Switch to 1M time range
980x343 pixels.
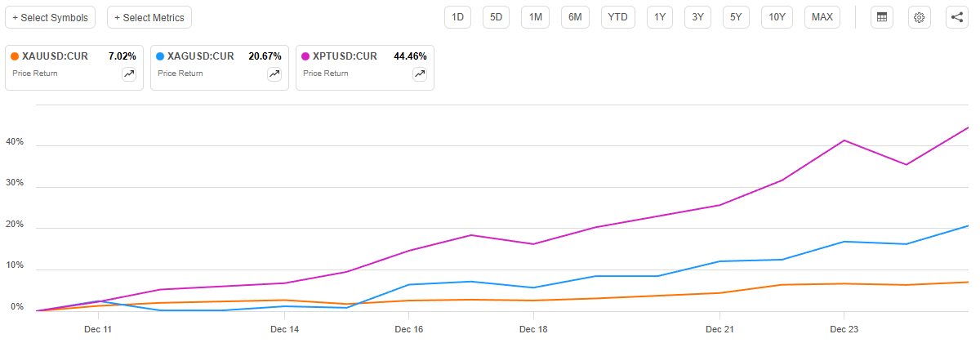coord(535,17)
